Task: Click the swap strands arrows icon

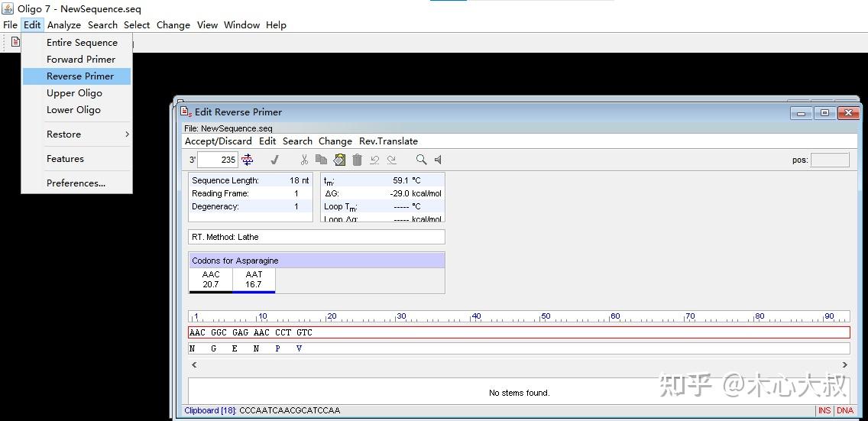Action: (x=248, y=160)
